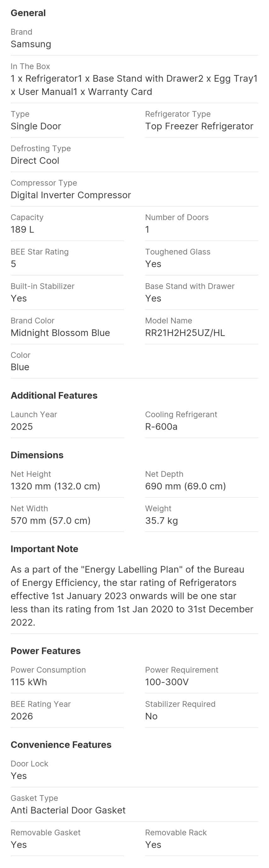Click the Dimensions section heading
This screenshot has height=868, width=269.
click(37, 455)
